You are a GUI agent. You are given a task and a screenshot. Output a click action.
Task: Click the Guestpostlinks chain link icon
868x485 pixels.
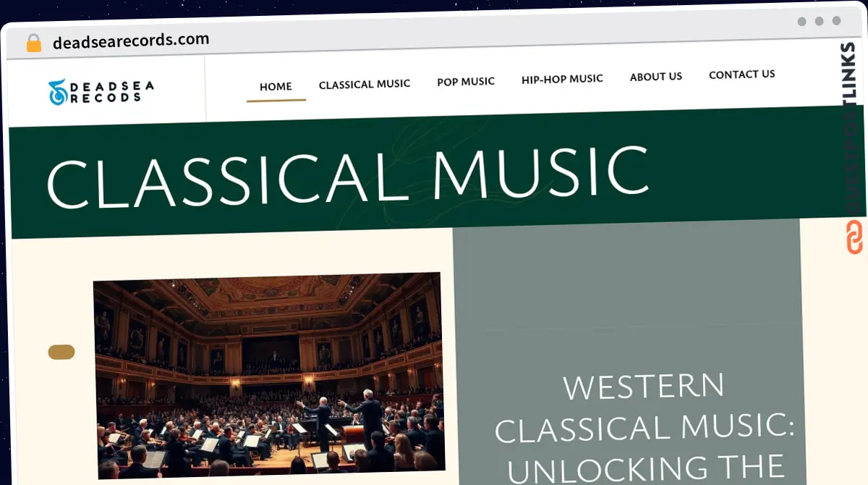pyautogui.click(x=854, y=237)
